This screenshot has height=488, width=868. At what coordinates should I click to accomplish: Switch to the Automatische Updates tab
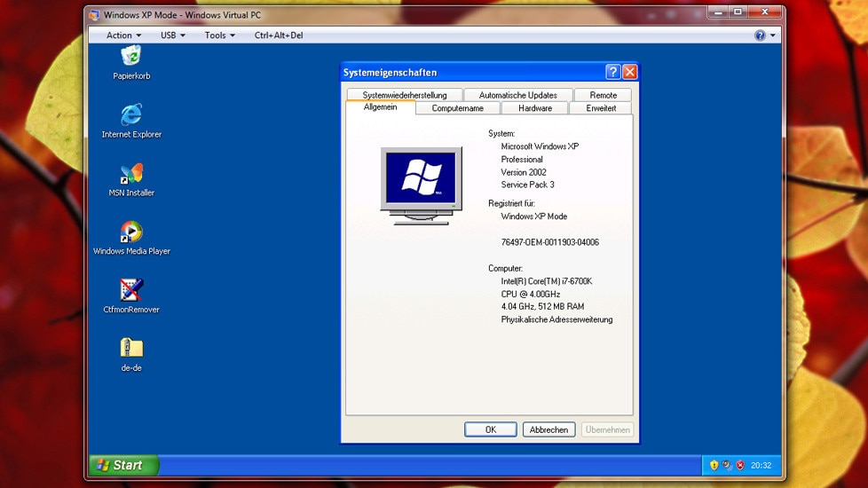(x=518, y=95)
